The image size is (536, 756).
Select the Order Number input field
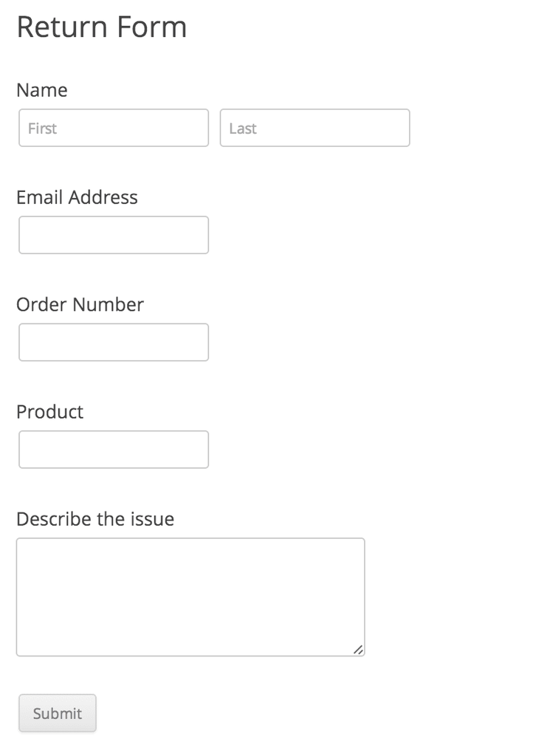(114, 342)
